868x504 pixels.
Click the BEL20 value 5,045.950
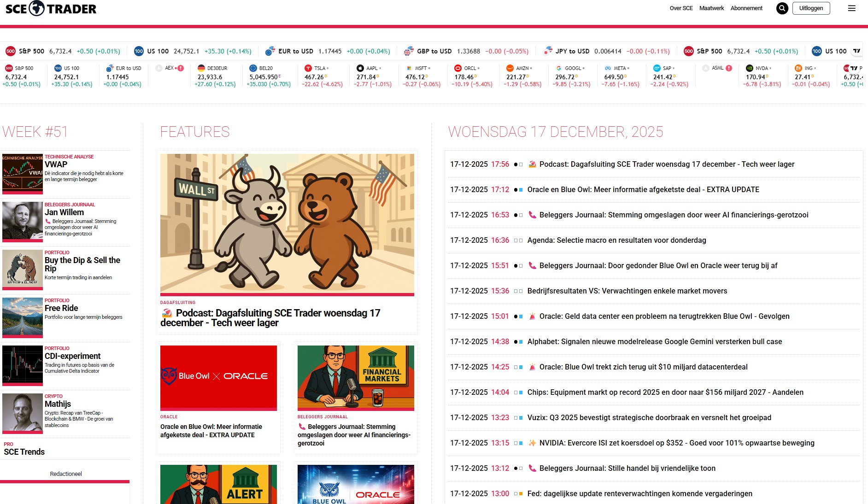pos(264,77)
